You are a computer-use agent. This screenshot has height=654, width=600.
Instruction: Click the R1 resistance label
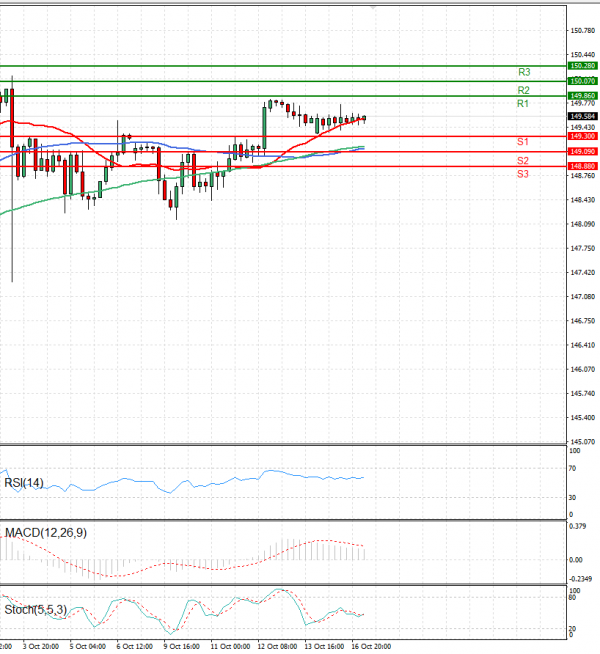[x=523, y=103]
